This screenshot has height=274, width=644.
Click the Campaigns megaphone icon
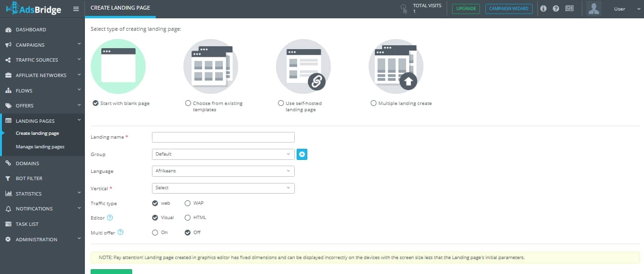click(8, 45)
